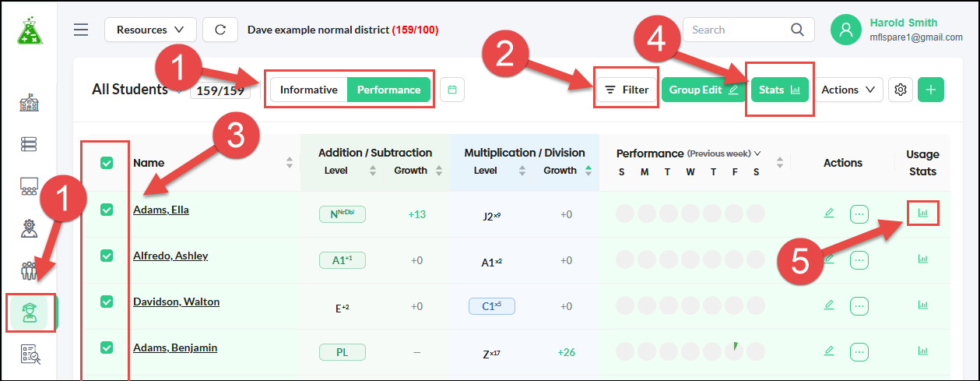Open the settings gear icon

coord(901,90)
